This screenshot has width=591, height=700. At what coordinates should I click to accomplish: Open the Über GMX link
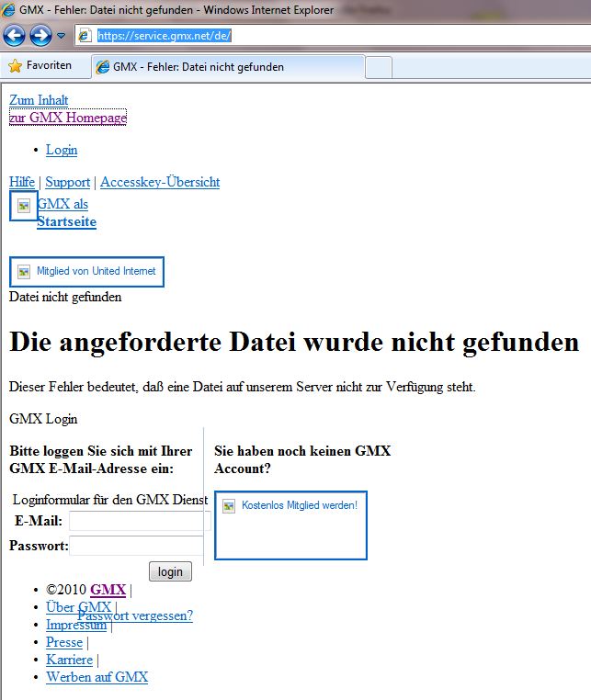[78, 607]
